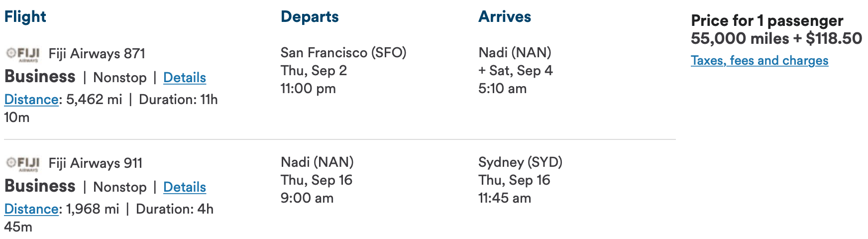This screenshot has width=868, height=239.
Task: Open Distance link for the 5,462 mi flight
Action: pyautogui.click(x=31, y=100)
